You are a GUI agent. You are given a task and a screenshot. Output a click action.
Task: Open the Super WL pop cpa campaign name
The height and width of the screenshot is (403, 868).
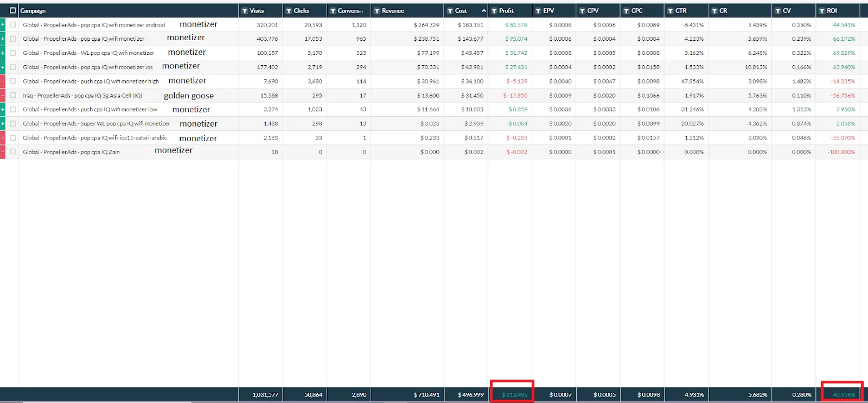click(96, 124)
